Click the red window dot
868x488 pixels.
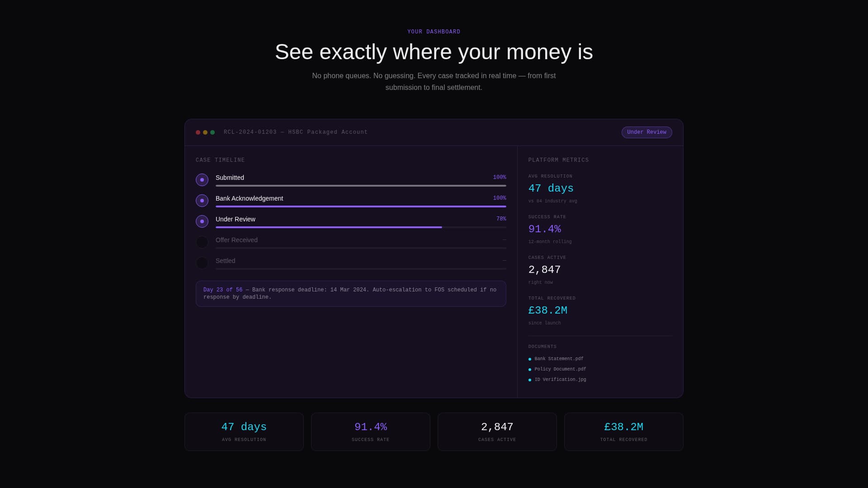198,132
